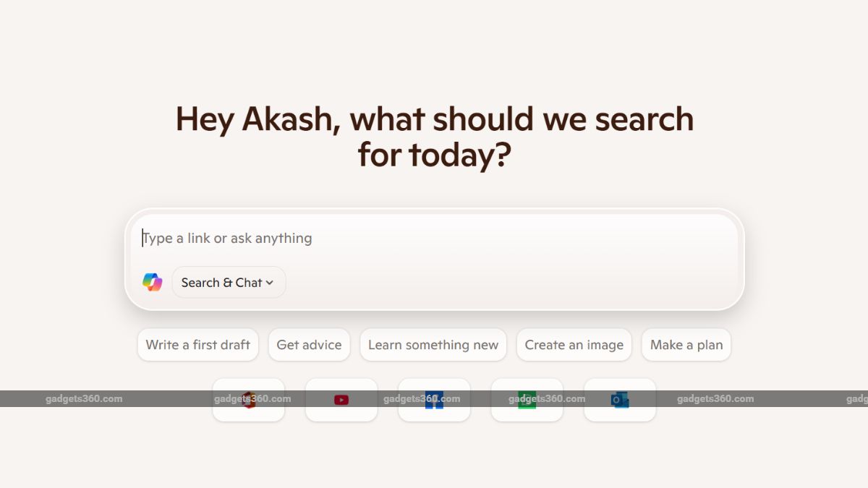Pick the 'Learn something new' suggestion
The width and height of the screenshot is (868, 488).
tap(433, 345)
